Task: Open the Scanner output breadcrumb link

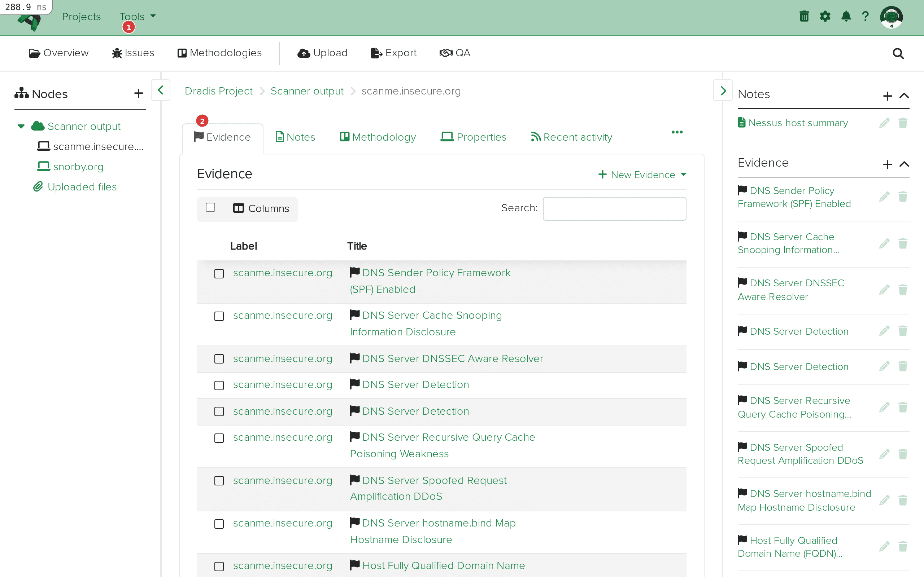Action: 307,91
